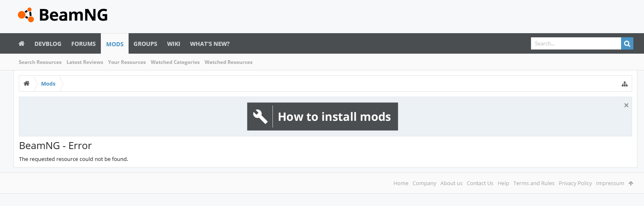
Task: Open footer Help link
Action: click(503, 183)
